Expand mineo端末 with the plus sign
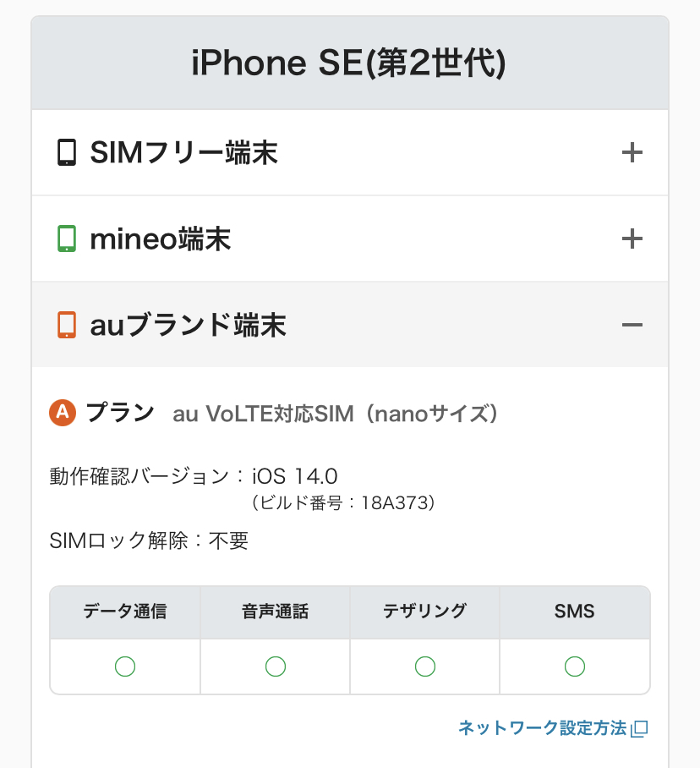 tap(632, 239)
